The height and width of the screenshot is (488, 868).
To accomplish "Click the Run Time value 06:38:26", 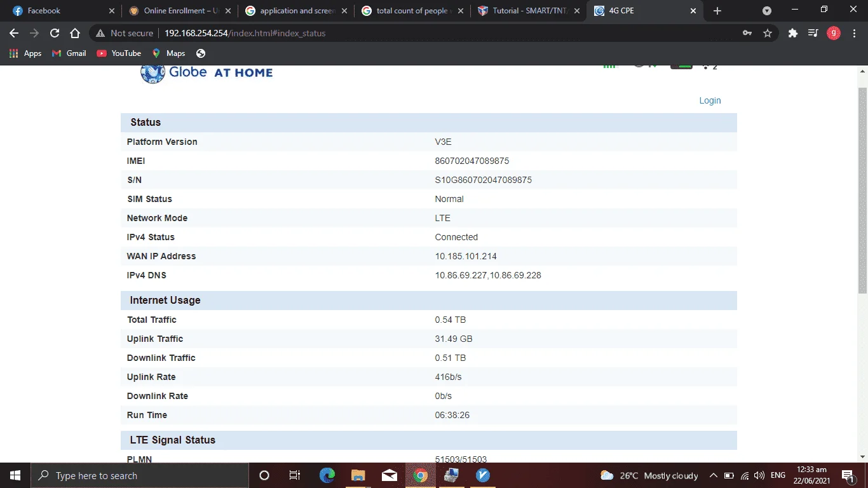I will click(452, 415).
